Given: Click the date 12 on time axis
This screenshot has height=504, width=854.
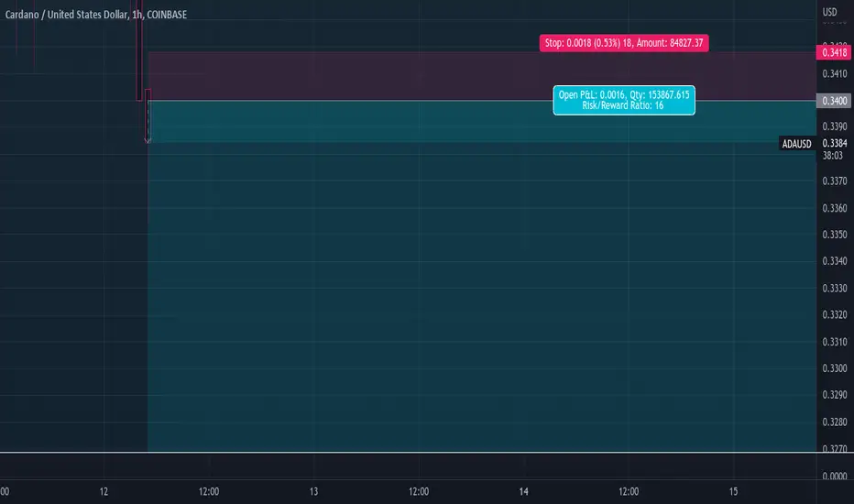Looking at the screenshot, I should 104,491.
